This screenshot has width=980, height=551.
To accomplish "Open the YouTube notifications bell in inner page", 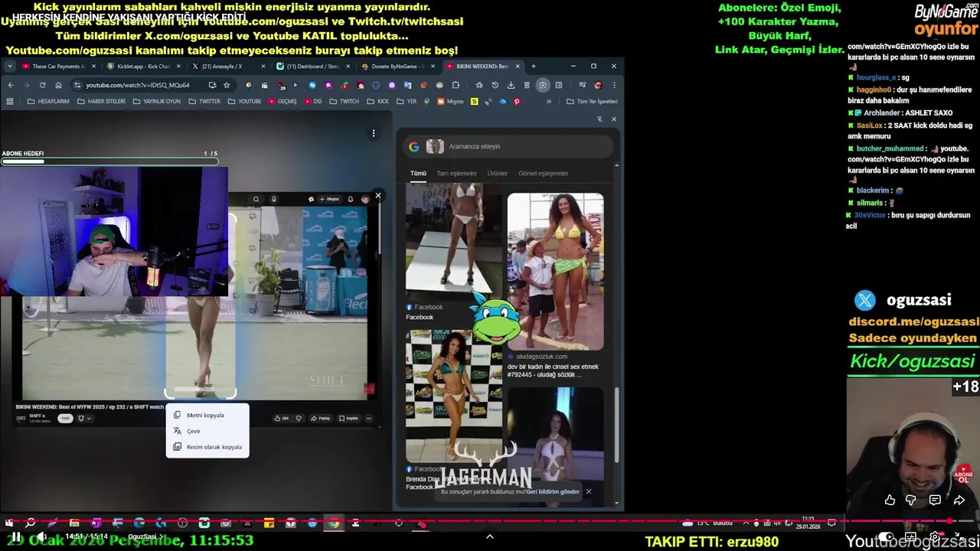I will (351, 199).
